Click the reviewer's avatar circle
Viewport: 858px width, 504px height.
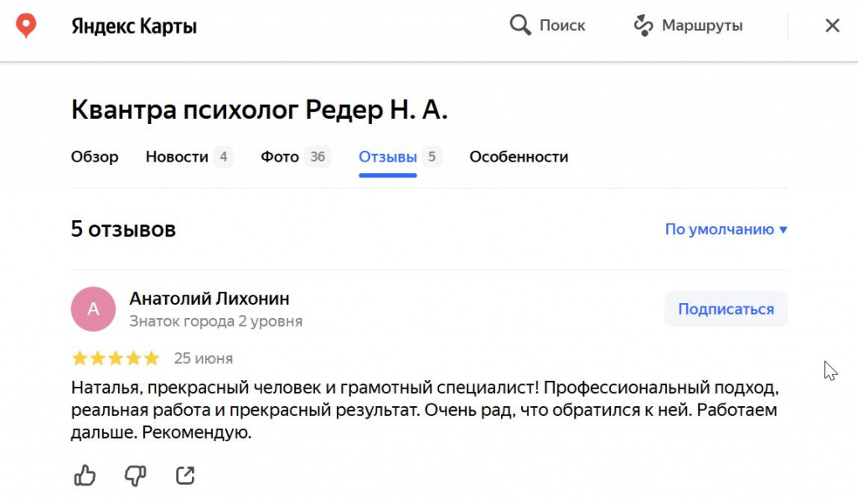tap(93, 309)
